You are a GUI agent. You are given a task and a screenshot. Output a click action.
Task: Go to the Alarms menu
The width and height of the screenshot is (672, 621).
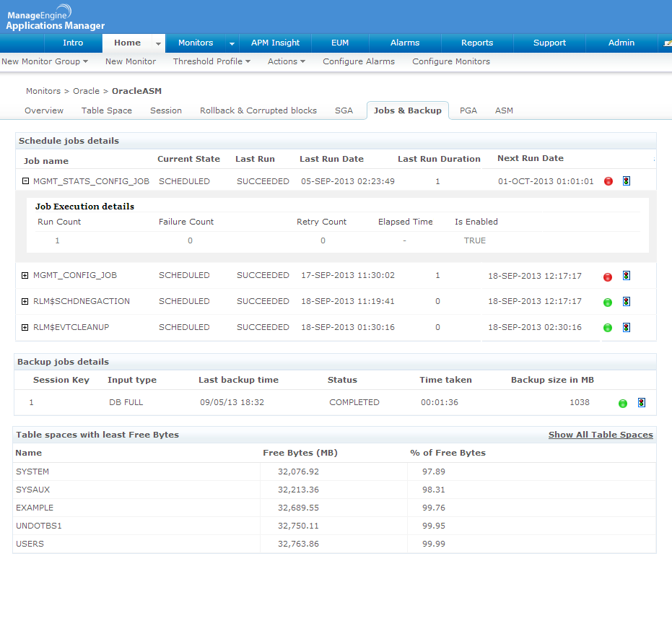click(x=405, y=43)
